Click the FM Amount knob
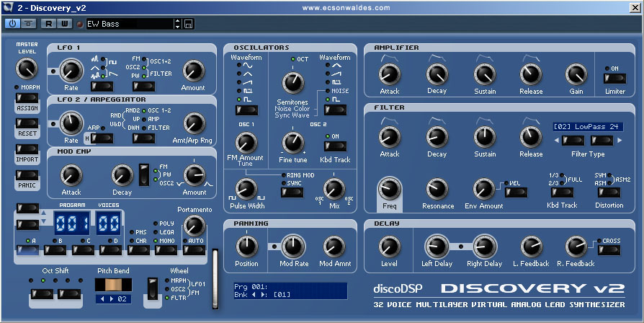This screenshot has height=323, width=644. click(x=246, y=143)
